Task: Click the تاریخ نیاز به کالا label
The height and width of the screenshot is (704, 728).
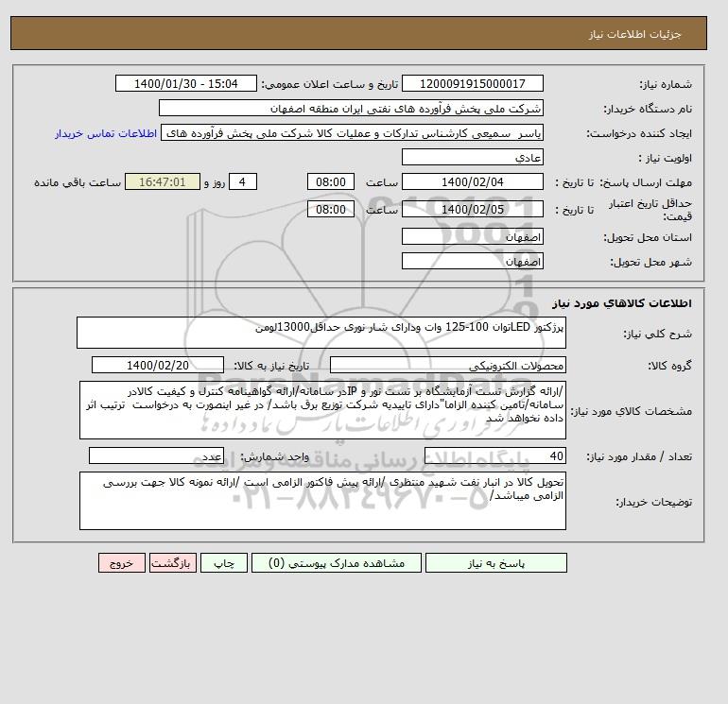Action: (270, 366)
